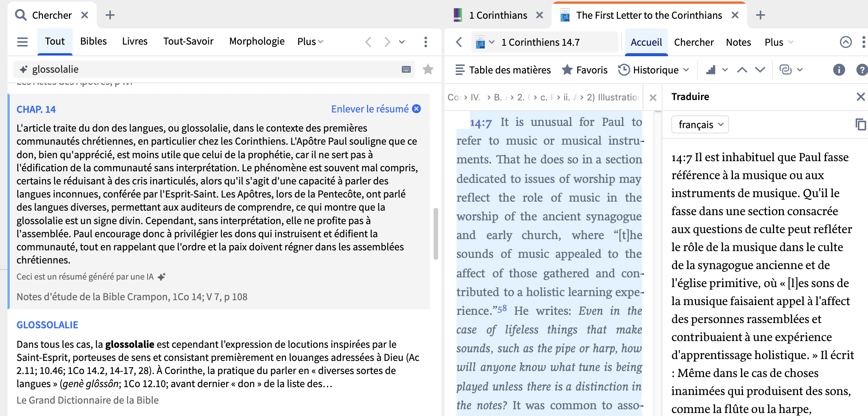Open the Notes tab
This screenshot has height=416, width=868.
coord(738,42)
